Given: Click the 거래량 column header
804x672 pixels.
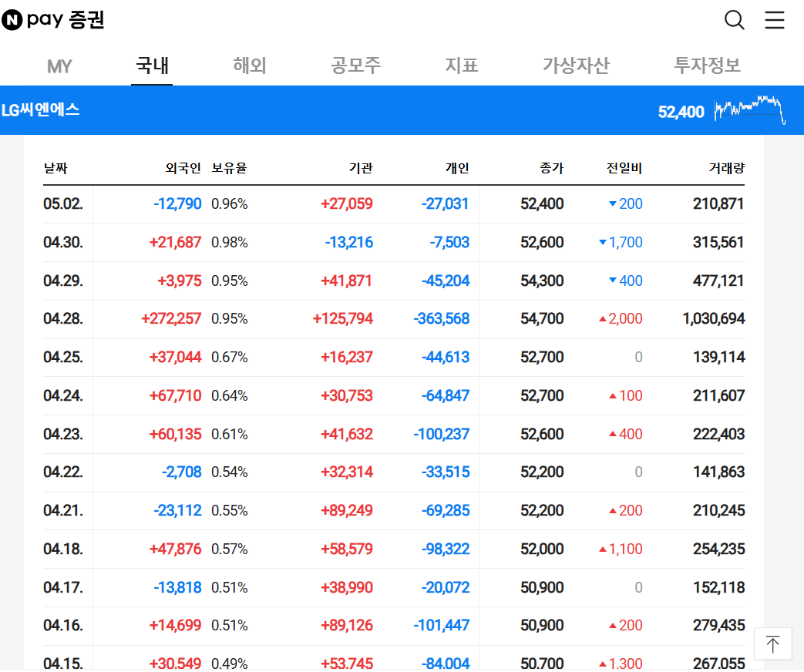Looking at the screenshot, I should tap(727, 168).
